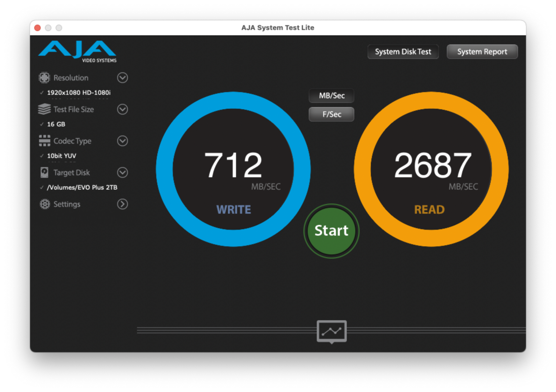Click the Codec Type film icon
The width and height of the screenshot is (556, 392).
(x=44, y=141)
